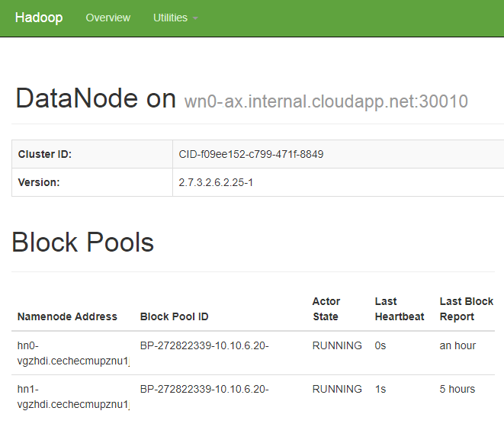
Task: Click the '5 hours' block report value
Action: click(457, 389)
